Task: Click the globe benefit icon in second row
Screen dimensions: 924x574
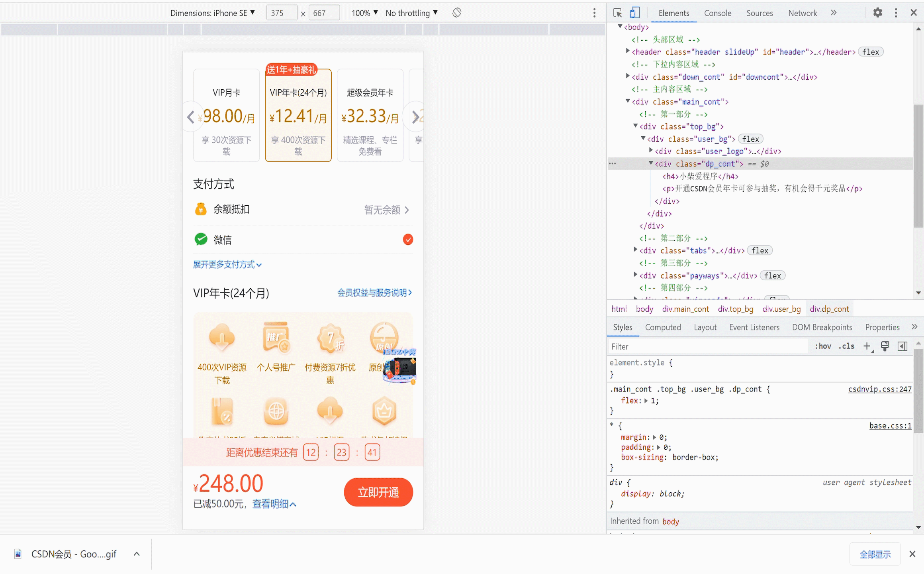Action: tap(276, 411)
